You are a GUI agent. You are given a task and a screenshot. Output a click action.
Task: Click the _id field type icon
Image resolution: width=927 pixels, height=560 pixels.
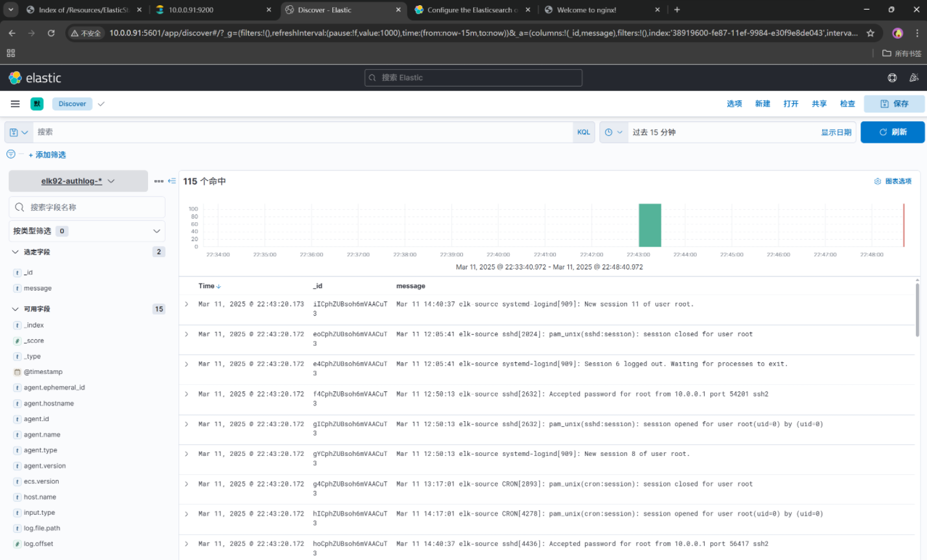click(x=17, y=273)
